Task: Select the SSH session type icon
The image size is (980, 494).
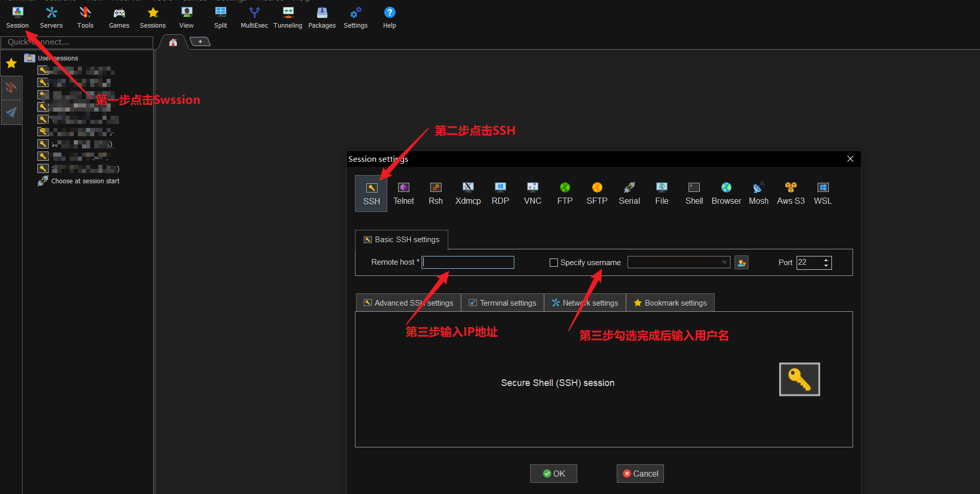Action: pyautogui.click(x=371, y=193)
